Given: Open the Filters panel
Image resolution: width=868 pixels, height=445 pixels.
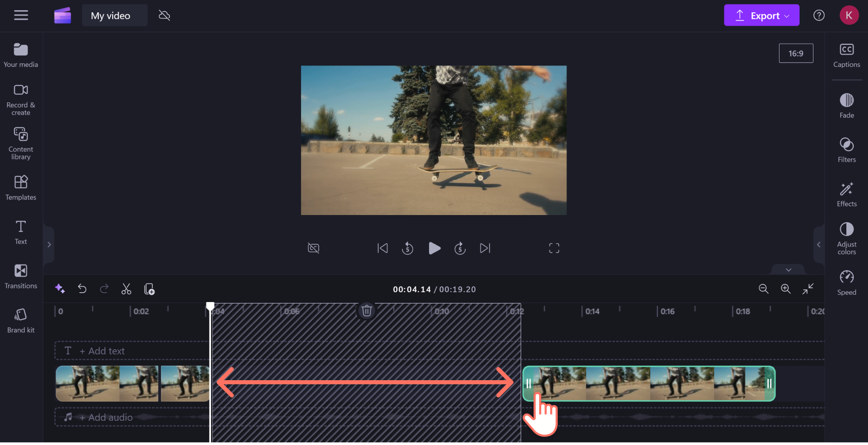Looking at the screenshot, I should [847, 150].
